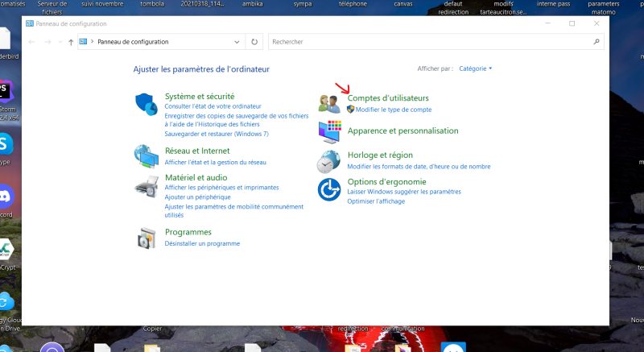Open the Discord desktop icon
This screenshot has height=352, width=644.
[x=6, y=197]
